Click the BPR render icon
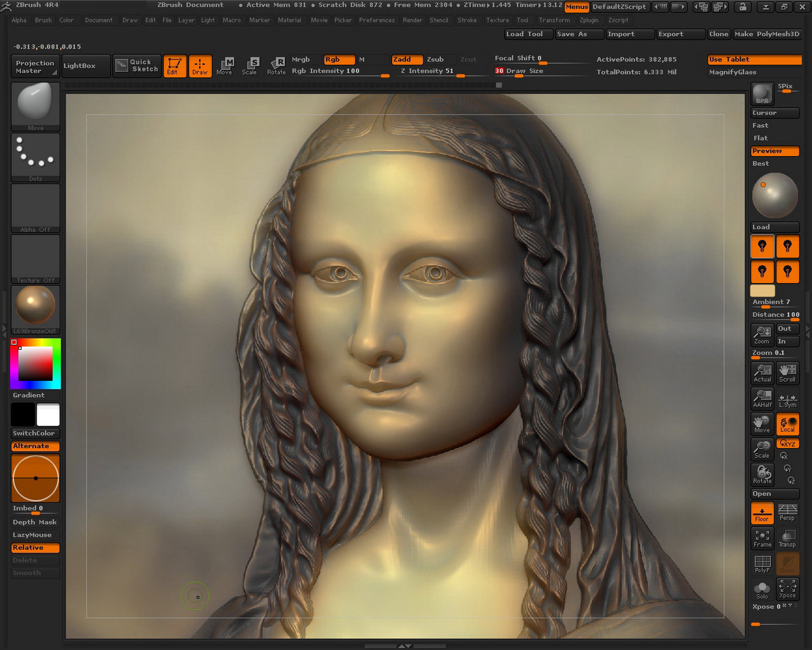This screenshot has width=812, height=650. tap(762, 94)
